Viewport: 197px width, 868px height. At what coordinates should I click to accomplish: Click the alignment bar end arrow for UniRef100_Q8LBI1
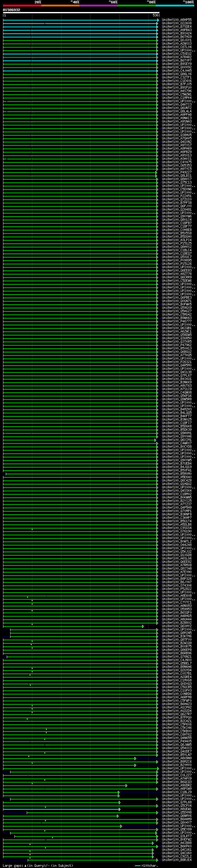pos(156,176)
